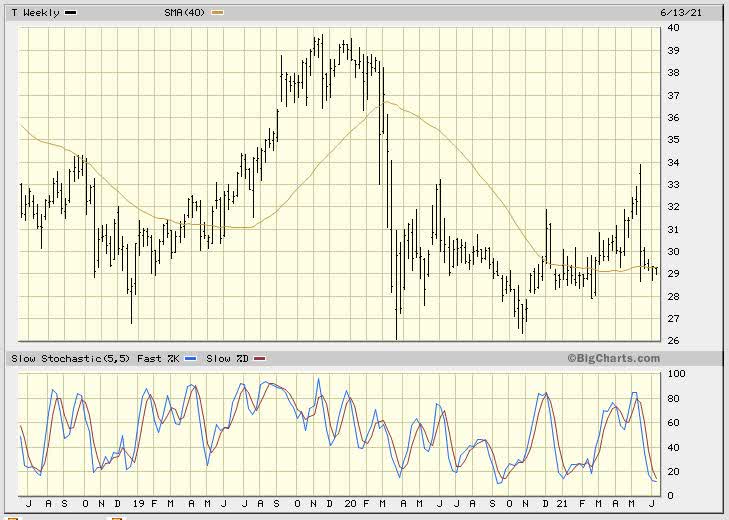This screenshot has height=520, width=729.
Task: Click the 60 label on the stochastic axis
Action: pyautogui.click(x=673, y=423)
